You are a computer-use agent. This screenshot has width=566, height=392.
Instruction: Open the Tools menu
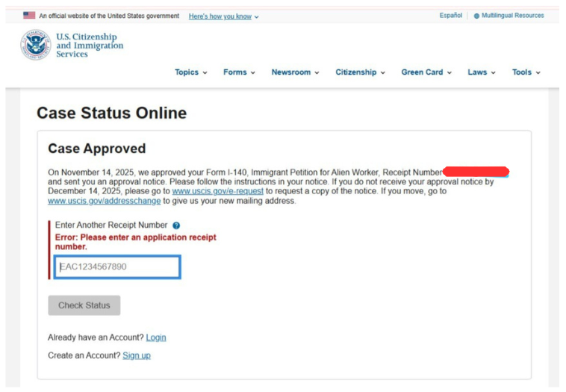(x=526, y=72)
